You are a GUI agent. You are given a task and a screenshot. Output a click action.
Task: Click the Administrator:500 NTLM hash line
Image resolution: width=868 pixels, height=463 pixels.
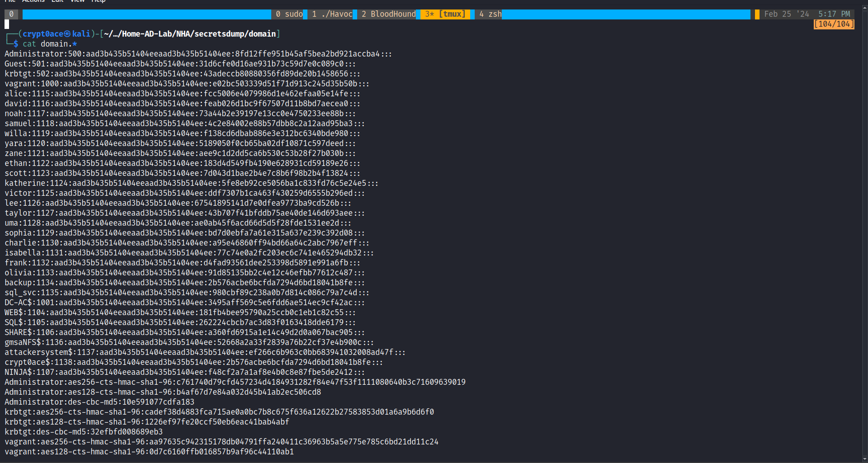[198, 54]
